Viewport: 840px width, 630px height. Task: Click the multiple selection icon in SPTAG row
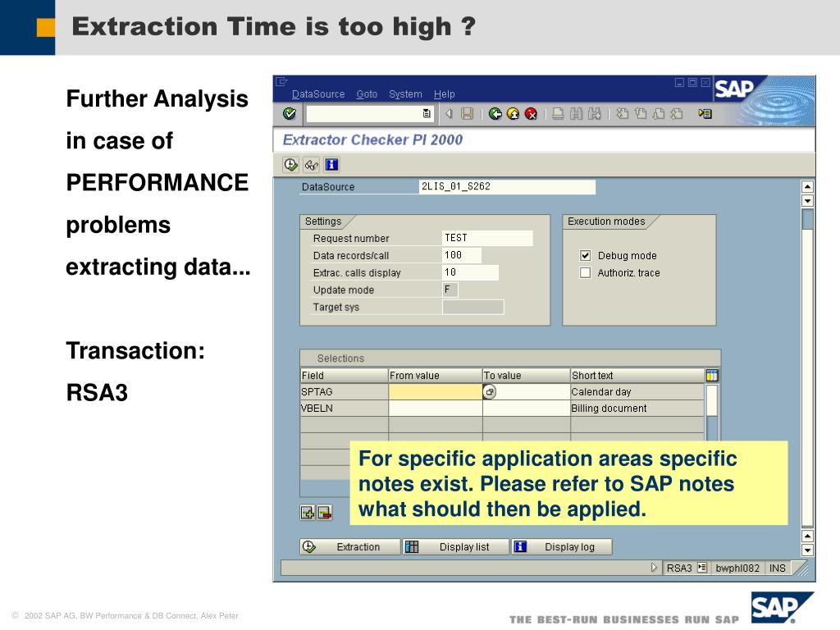click(x=489, y=391)
